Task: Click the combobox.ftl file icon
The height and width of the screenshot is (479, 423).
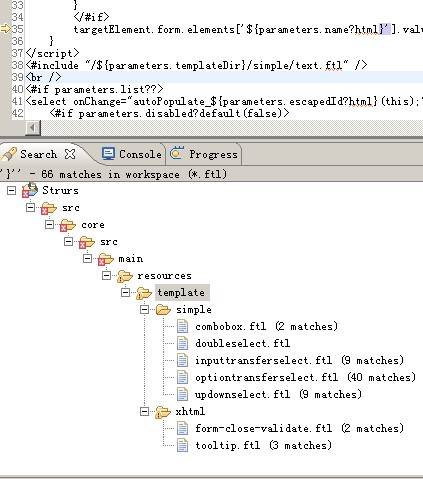Action: (182, 326)
